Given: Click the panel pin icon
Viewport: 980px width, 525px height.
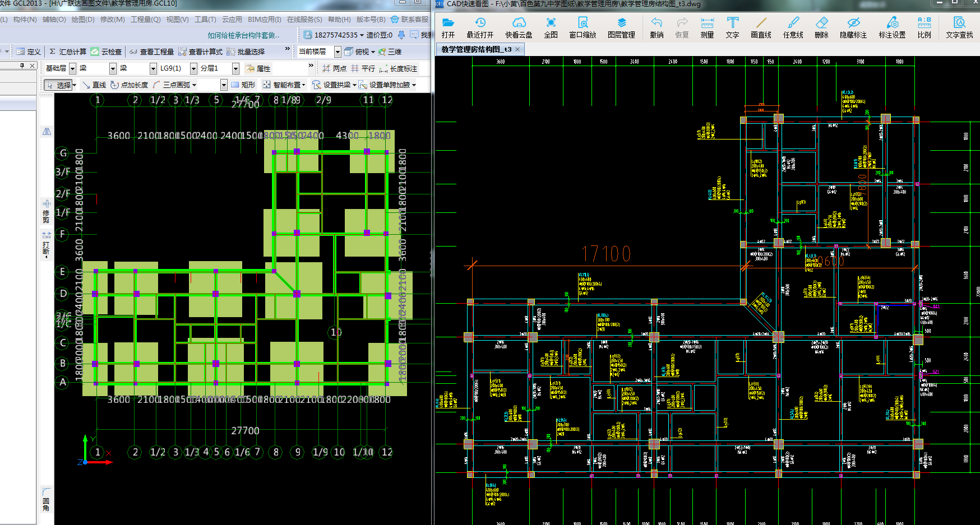Looking at the screenshot, I should pyautogui.click(x=22, y=66).
